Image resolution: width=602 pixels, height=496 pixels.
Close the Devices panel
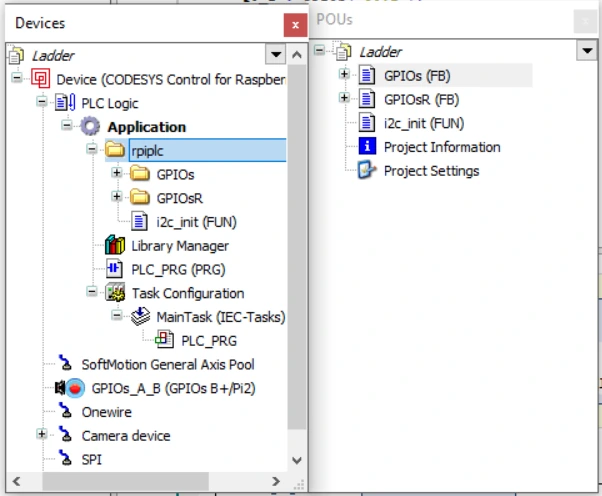click(295, 25)
